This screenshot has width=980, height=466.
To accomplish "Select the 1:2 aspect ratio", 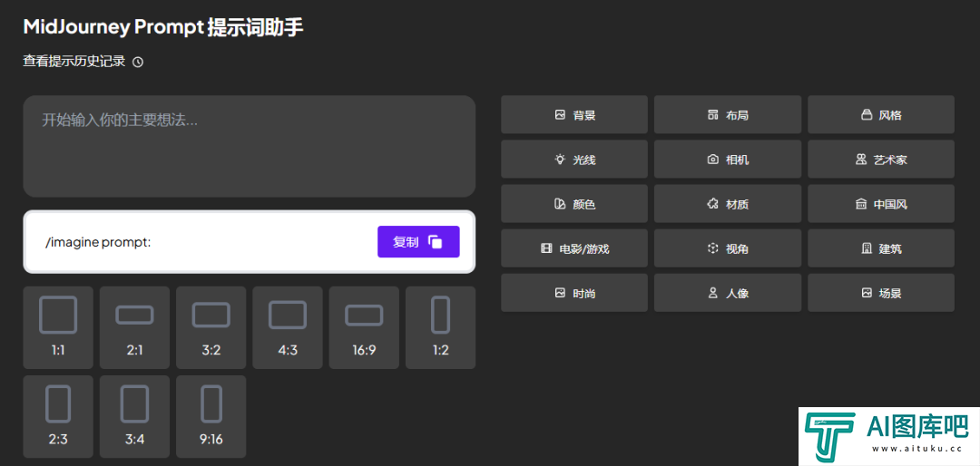I will tap(441, 327).
